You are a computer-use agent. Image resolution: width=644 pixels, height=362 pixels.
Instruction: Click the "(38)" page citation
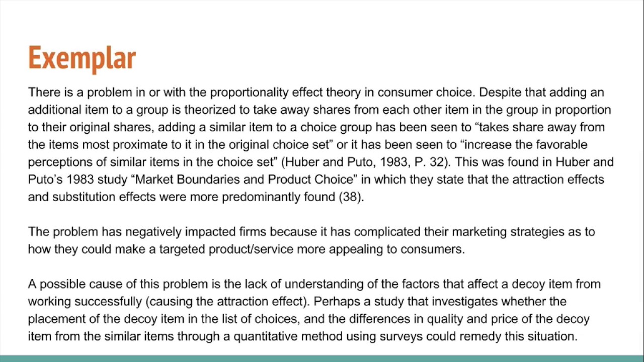pos(351,197)
